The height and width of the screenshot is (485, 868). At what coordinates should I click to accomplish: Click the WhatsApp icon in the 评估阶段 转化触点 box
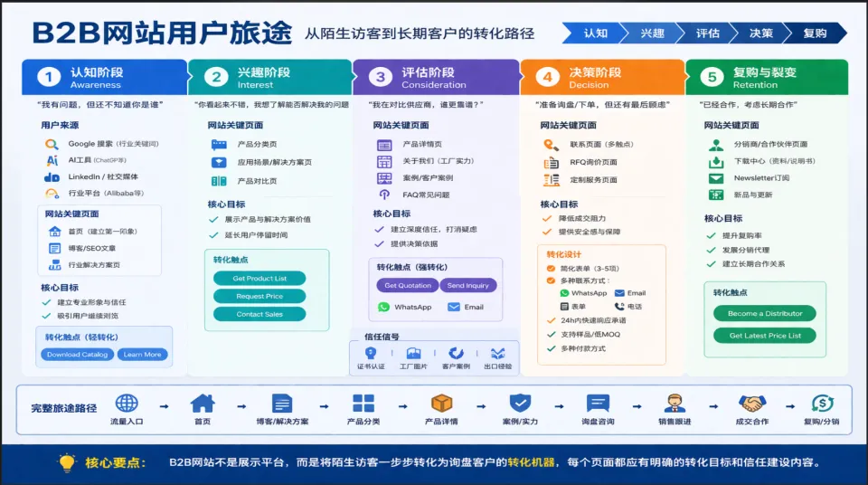(x=383, y=307)
